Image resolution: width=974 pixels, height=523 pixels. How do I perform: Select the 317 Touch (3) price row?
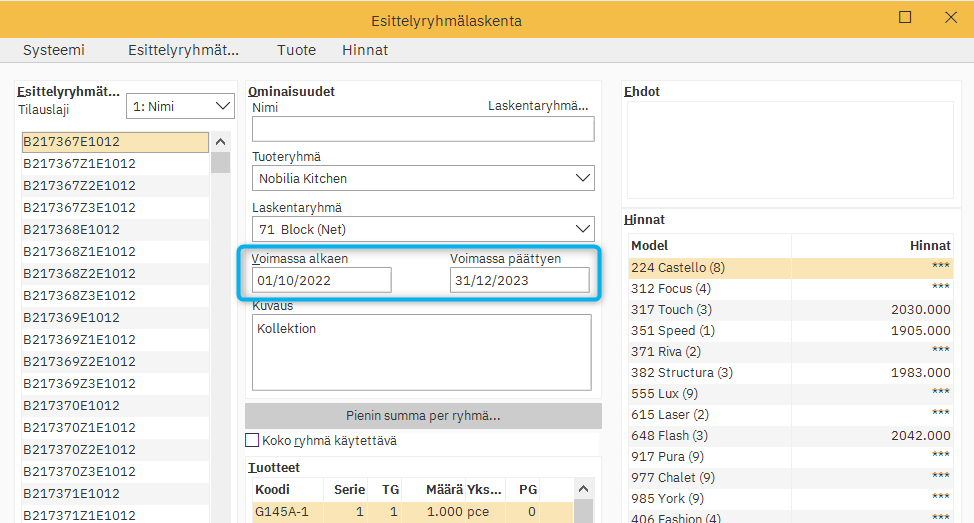[790, 310]
